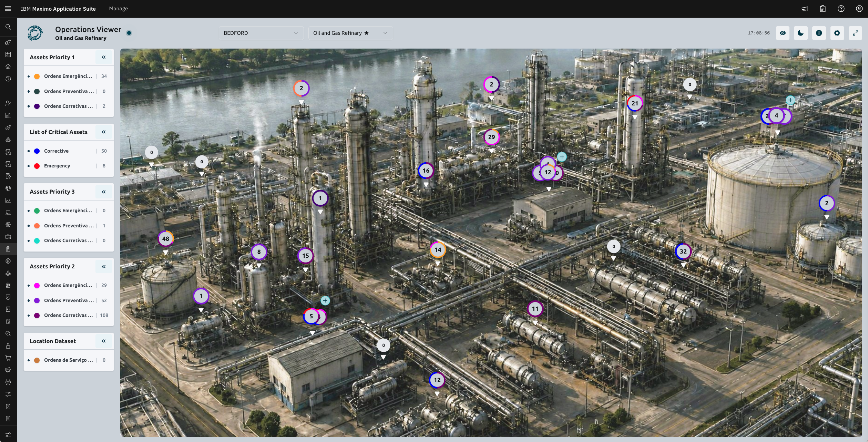Open the information icon button

pyautogui.click(x=819, y=33)
